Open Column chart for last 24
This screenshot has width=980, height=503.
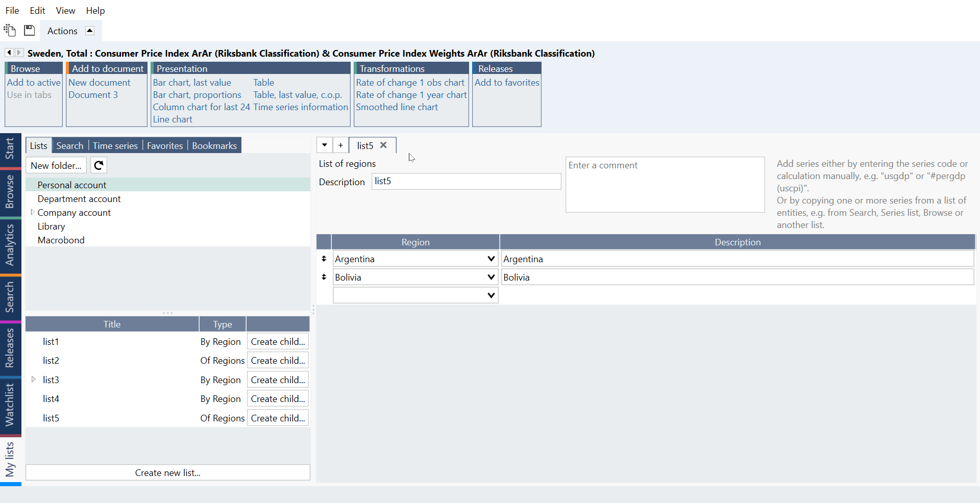tap(201, 107)
